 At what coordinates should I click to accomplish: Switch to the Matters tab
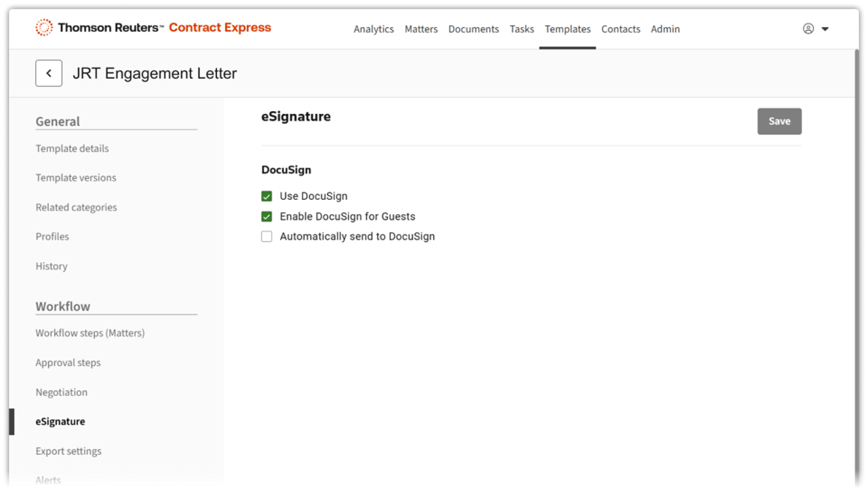[x=421, y=29]
